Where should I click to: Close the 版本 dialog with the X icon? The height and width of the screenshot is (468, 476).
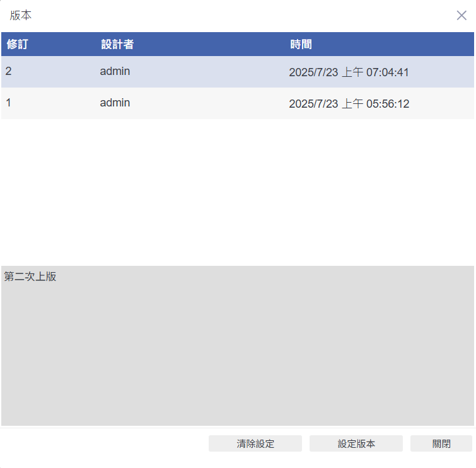pyautogui.click(x=461, y=16)
